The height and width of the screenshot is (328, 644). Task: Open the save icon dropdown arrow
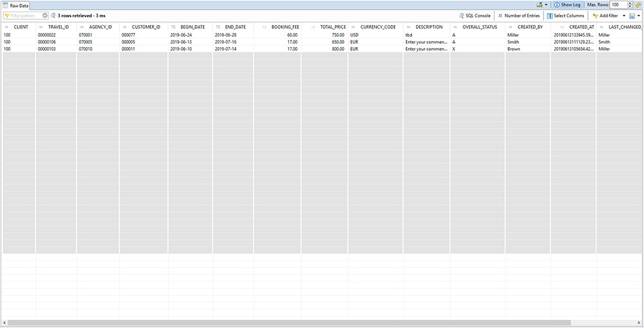click(639, 15)
